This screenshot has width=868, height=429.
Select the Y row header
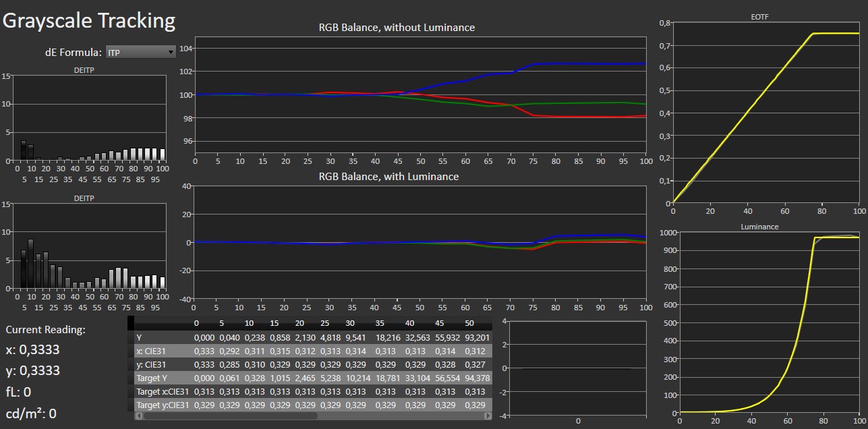click(x=162, y=337)
